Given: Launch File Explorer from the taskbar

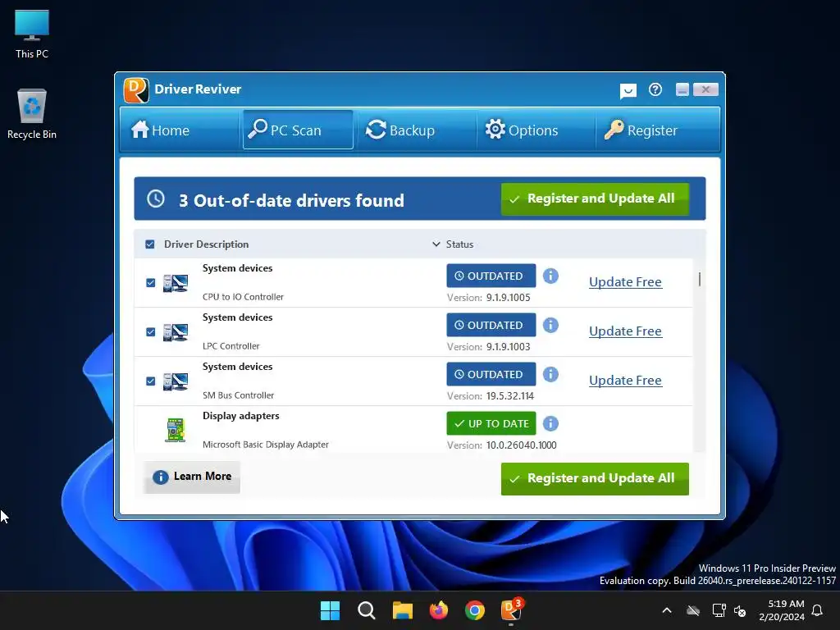Looking at the screenshot, I should click(x=402, y=610).
